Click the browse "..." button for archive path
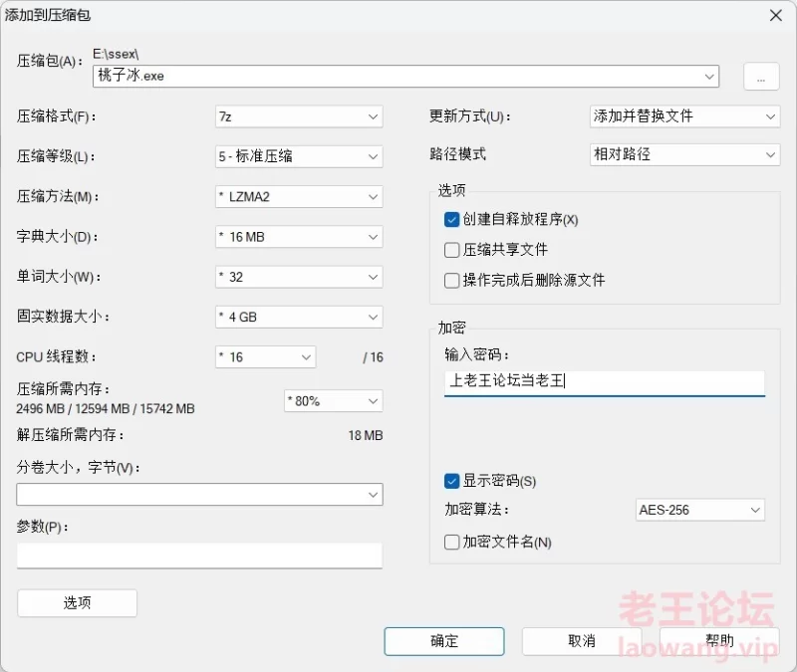This screenshot has height=672, width=797. tap(761, 77)
